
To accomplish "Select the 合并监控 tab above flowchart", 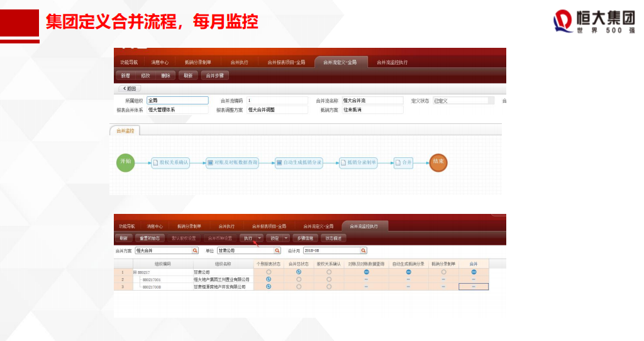I will coord(125,131).
